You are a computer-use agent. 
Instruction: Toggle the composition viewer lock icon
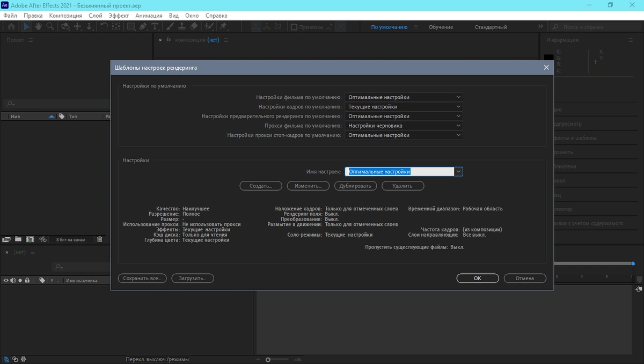coord(169,40)
